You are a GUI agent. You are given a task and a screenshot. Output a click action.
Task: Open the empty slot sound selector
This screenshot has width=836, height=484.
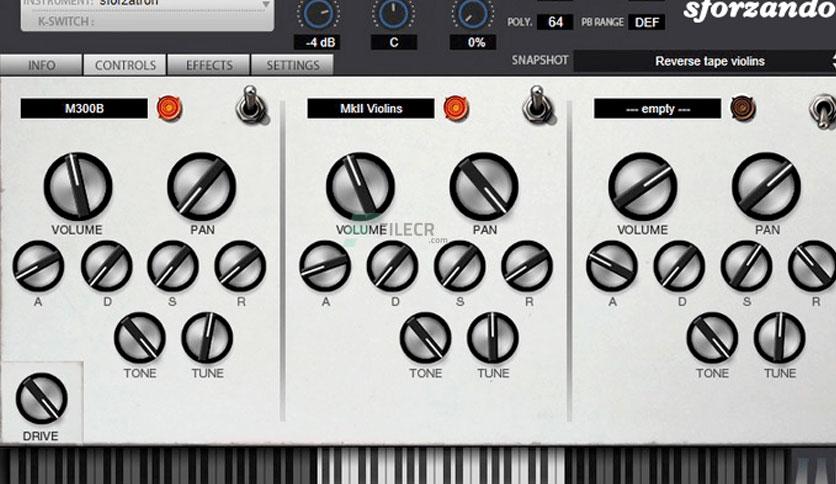click(x=657, y=109)
